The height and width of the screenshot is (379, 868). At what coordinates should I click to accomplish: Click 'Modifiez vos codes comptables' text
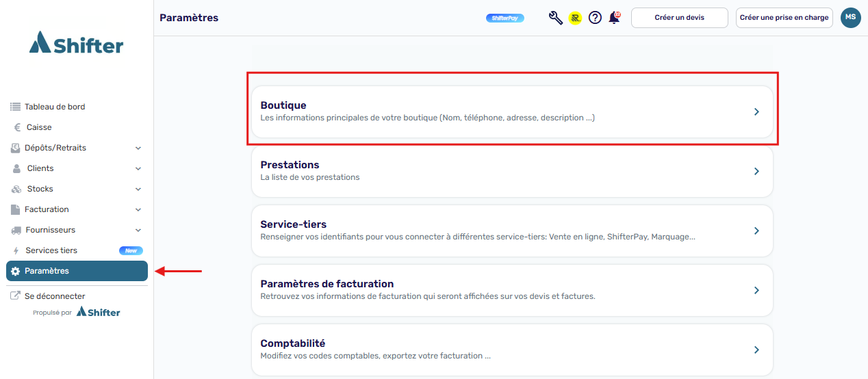pyautogui.click(x=376, y=356)
